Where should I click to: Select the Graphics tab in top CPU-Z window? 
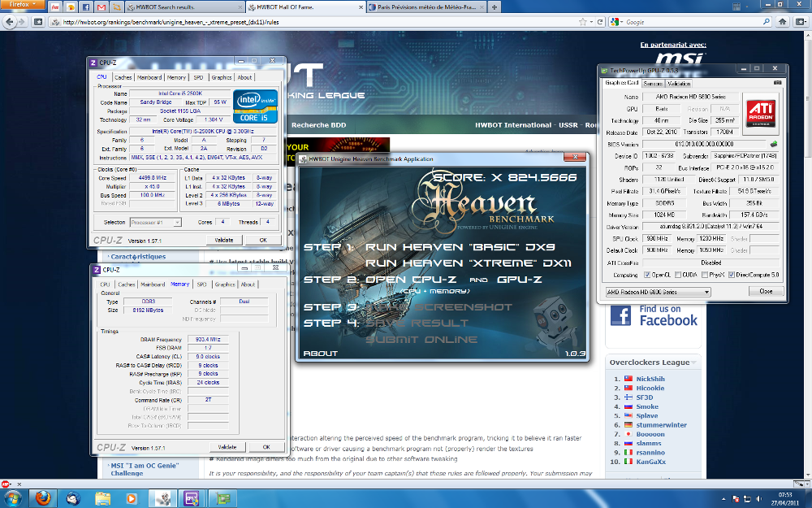tap(222, 77)
